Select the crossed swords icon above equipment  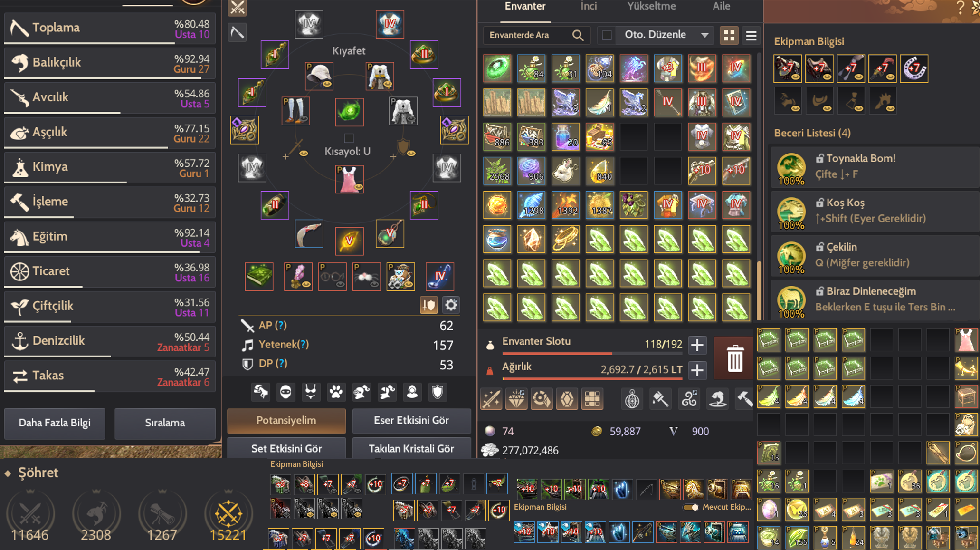point(237,8)
